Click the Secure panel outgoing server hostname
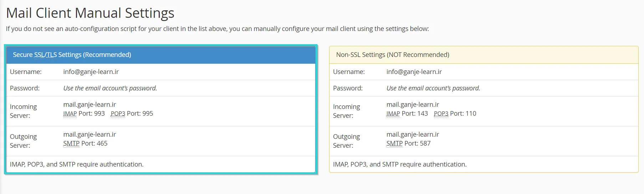This screenshot has height=194, width=644. [90, 135]
